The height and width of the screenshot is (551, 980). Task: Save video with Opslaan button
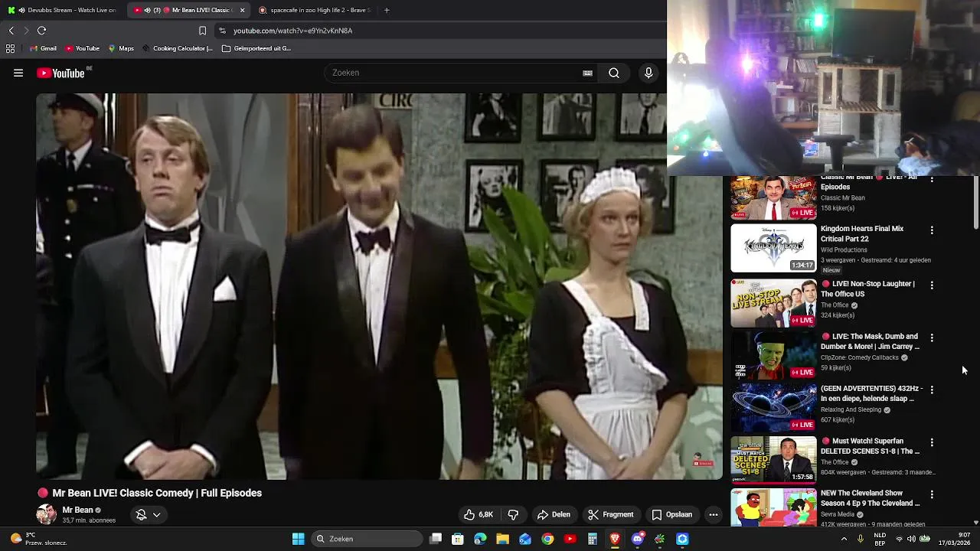[671, 514]
